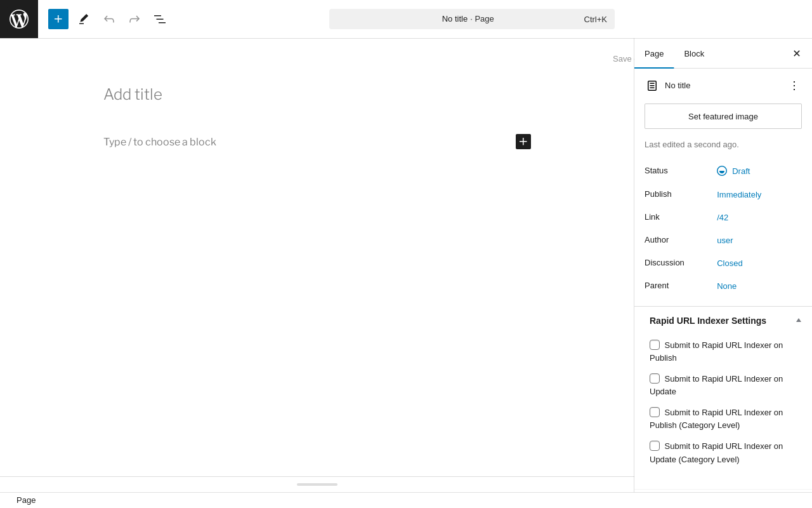Image resolution: width=812 pixels, height=508 pixels.
Task: Enable Submit to Rapid URL Indexer on Publish
Action: pos(655,345)
